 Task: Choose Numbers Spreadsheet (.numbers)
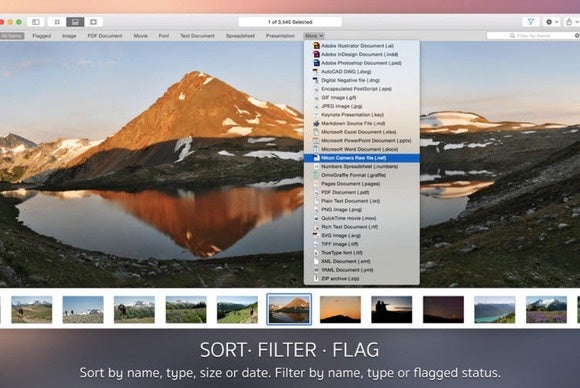pos(362,166)
